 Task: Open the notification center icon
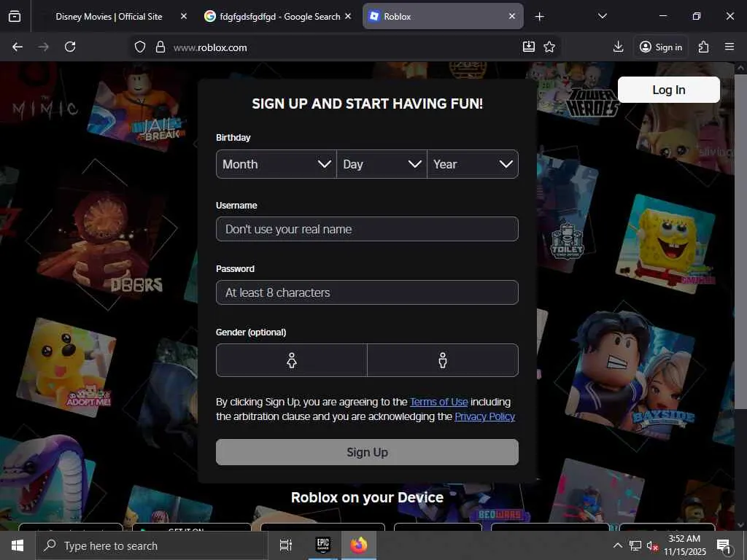(724, 545)
